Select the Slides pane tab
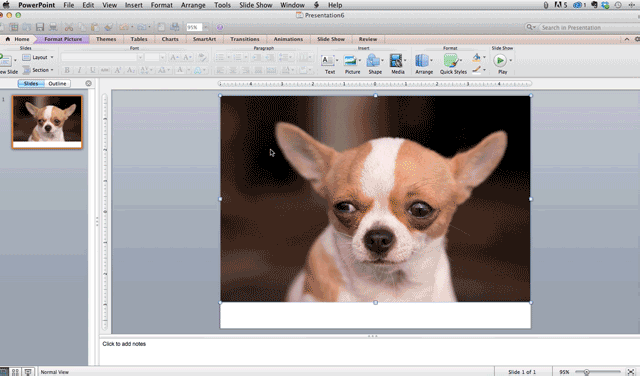Image resolution: width=640 pixels, height=376 pixels. pyautogui.click(x=31, y=83)
